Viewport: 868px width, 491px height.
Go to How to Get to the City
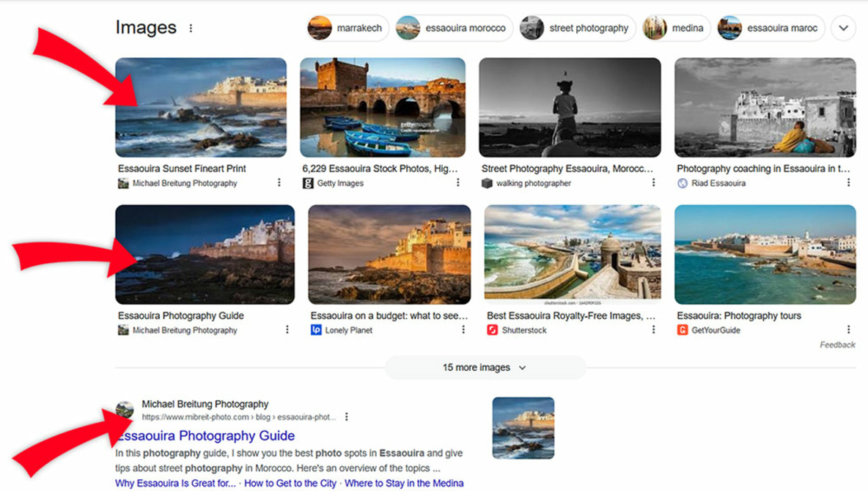point(290,483)
